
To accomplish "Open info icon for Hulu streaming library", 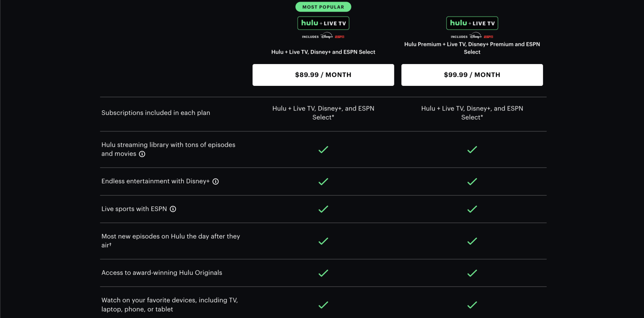I will coord(142,154).
